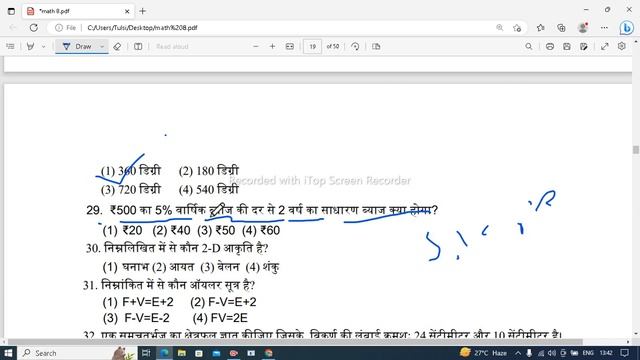The height and width of the screenshot is (360, 640).
Task: Open the weather widget 27°C Haze
Action: coord(483,353)
